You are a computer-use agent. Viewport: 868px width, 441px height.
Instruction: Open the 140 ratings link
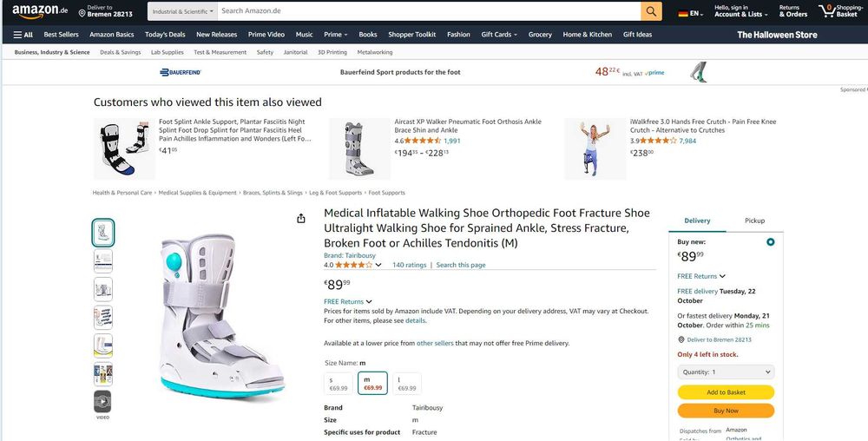coord(409,265)
